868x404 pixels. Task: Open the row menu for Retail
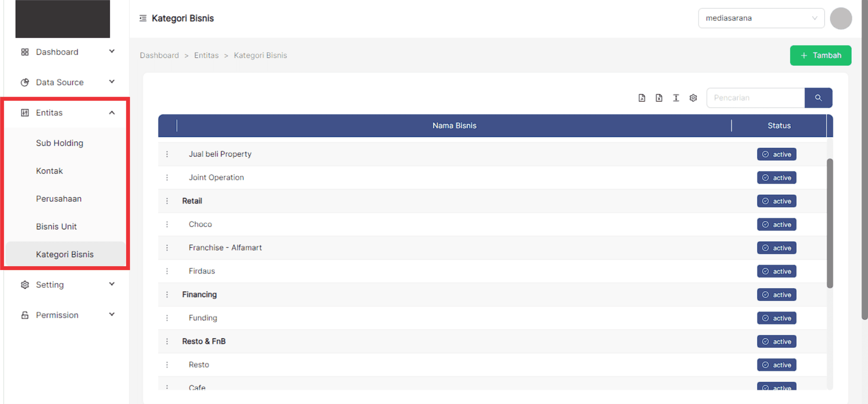tap(167, 201)
